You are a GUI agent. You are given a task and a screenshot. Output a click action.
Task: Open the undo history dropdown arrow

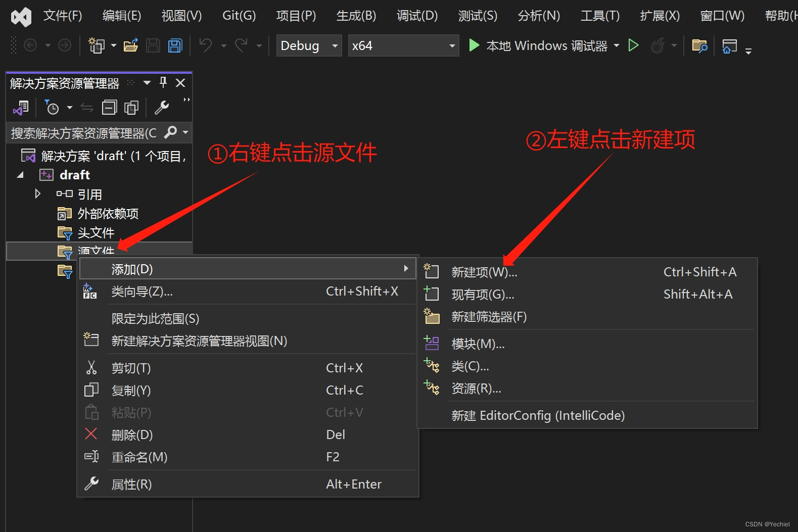[x=224, y=45]
